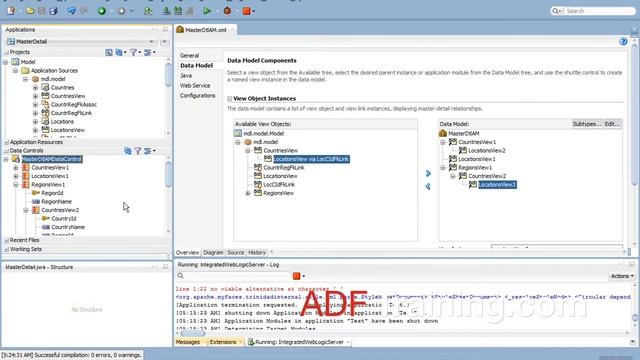The image size is (640, 360).
Task: Click the Make project toolbar icon
Action: 167,11
